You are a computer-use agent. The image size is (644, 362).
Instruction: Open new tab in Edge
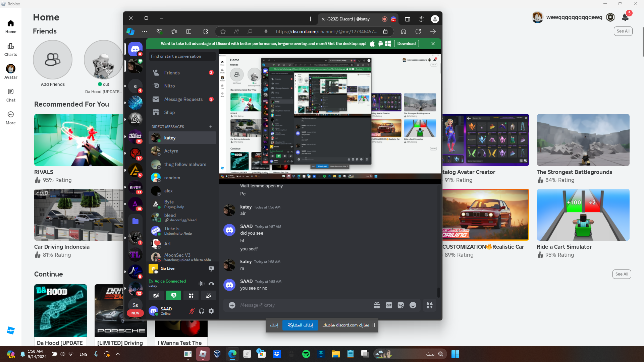tap(310, 19)
